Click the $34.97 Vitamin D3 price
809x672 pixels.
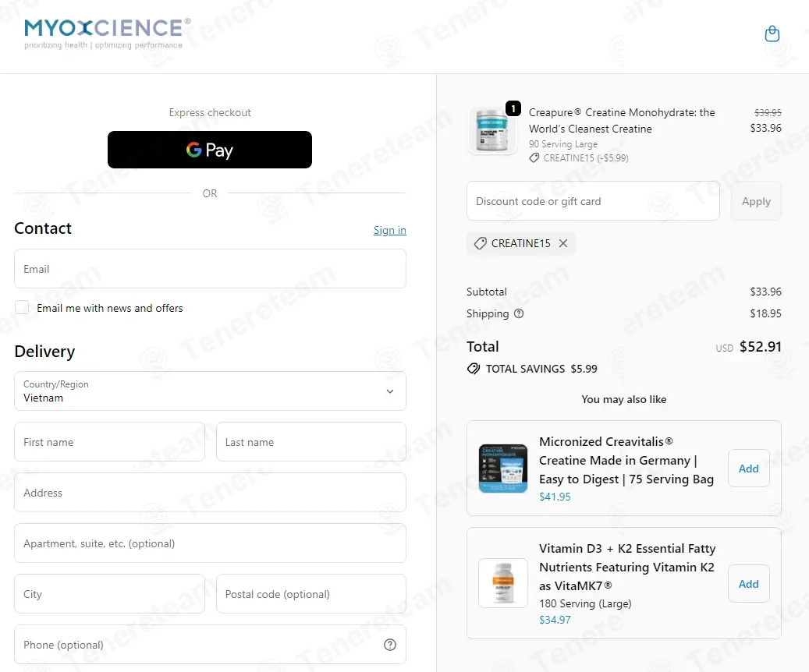coord(555,620)
